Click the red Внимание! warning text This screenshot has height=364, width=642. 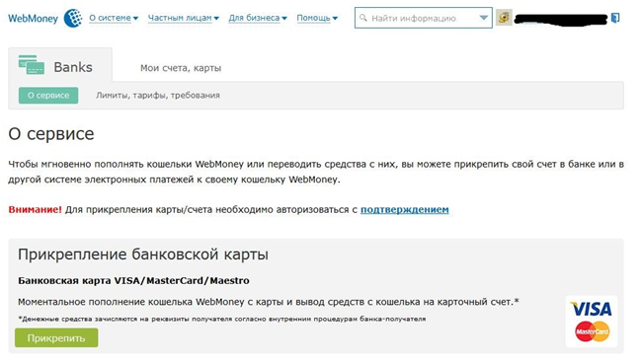tap(35, 209)
